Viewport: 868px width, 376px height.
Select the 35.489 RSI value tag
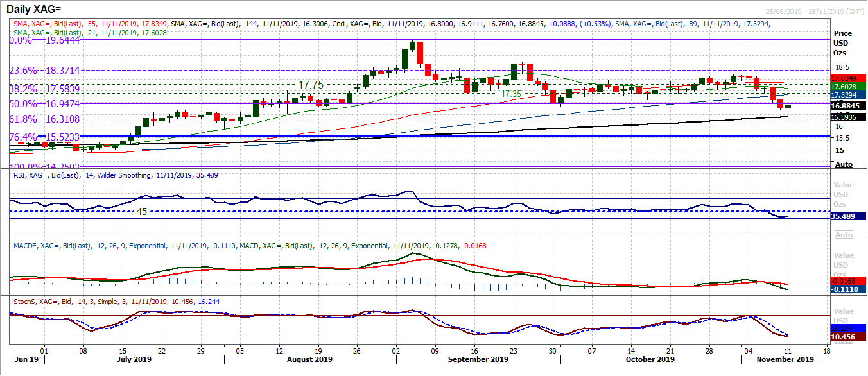pos(847,217)
